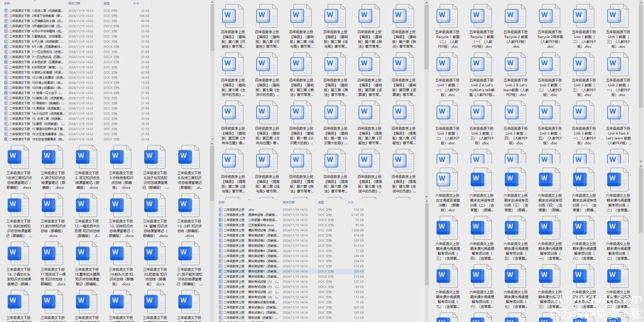Screen dimensions: 644x322
Task: Sort 二年级语文下册 list by 修改日期 column header
Action: 74,4
